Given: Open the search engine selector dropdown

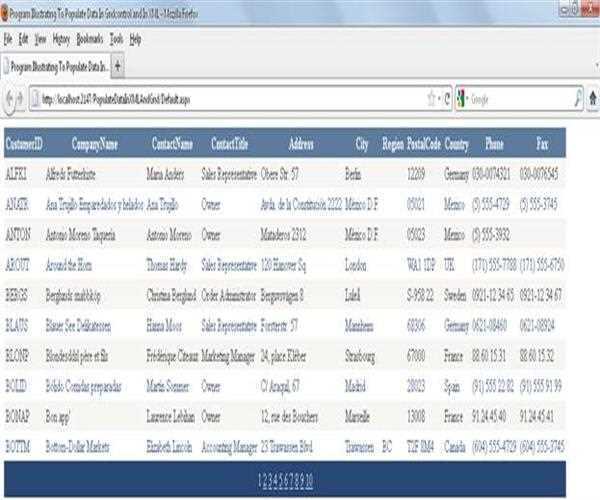Looking at the screenshot, I should coord(462,99).
